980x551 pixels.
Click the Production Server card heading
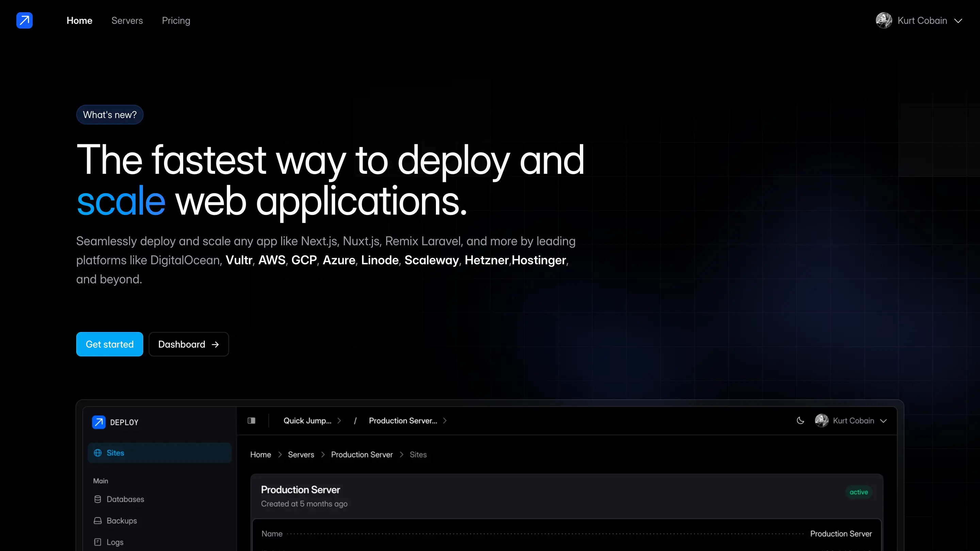click(300, 490)
